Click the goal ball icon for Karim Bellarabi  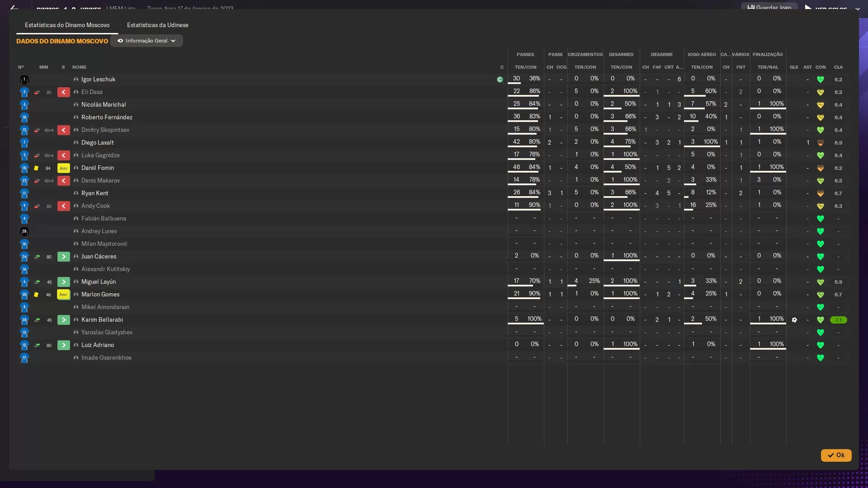click(x=794, y=320)
